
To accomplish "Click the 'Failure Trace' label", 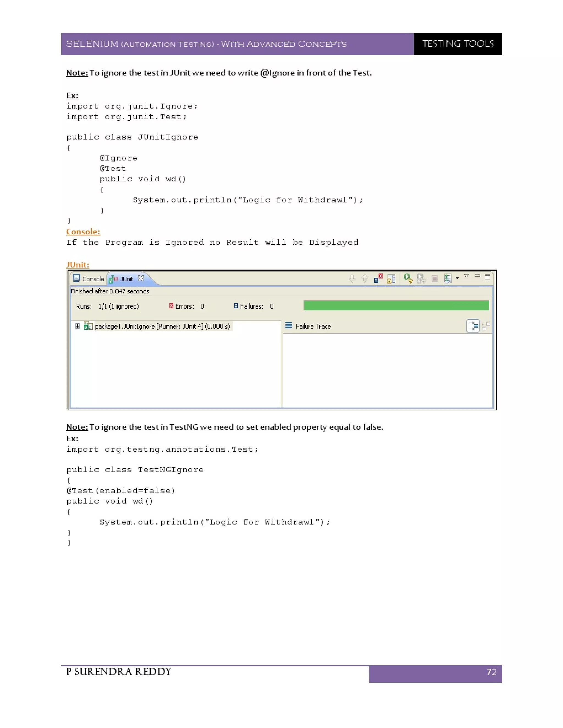I will tap(313, 326).
